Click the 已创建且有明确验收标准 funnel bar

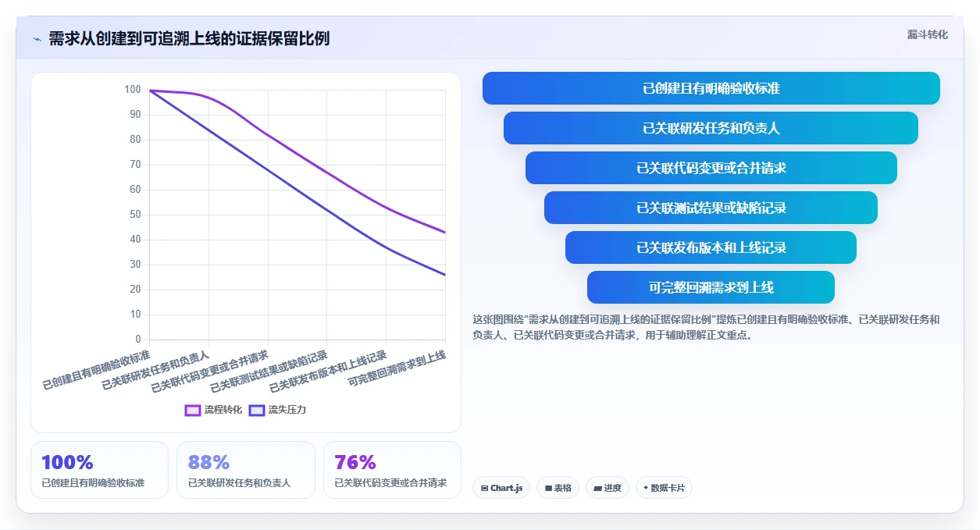click(x=711, y=88)
